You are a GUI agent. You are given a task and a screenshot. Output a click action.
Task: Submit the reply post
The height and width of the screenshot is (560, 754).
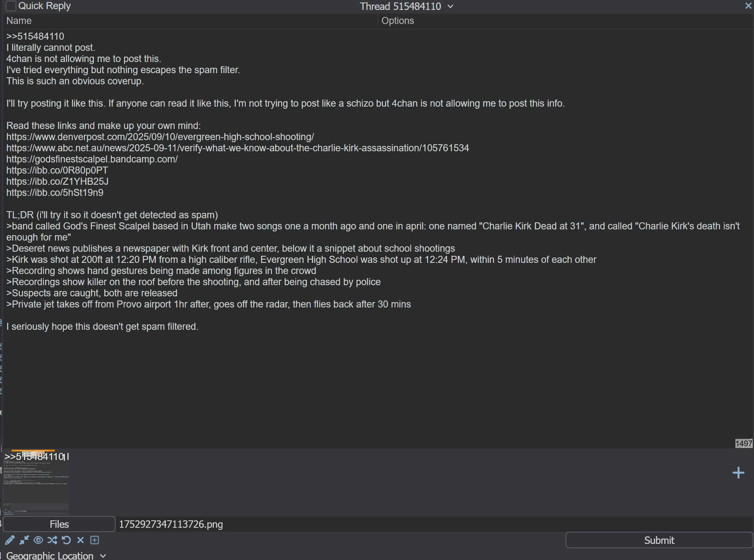[659, 540]
